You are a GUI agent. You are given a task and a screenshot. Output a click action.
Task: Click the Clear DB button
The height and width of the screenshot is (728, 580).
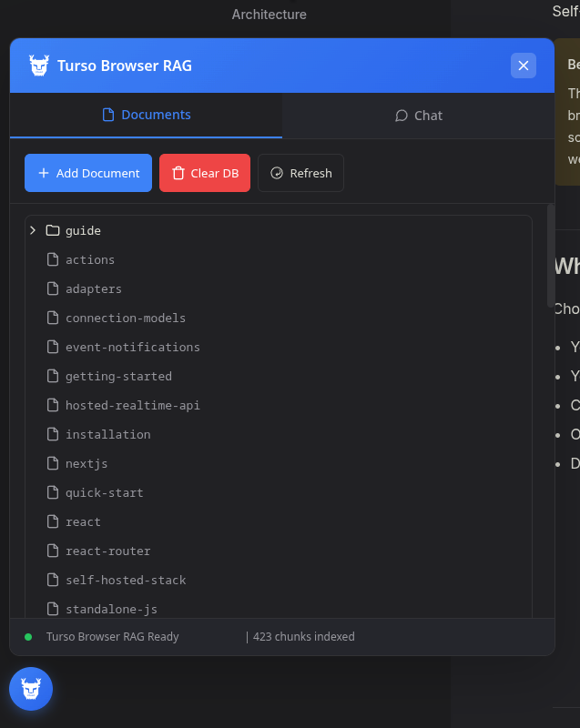tap(204, 173)
